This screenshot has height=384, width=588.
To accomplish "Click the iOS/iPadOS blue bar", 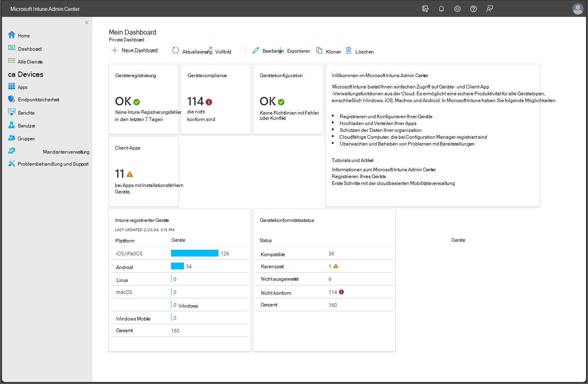I will point(195,253).
